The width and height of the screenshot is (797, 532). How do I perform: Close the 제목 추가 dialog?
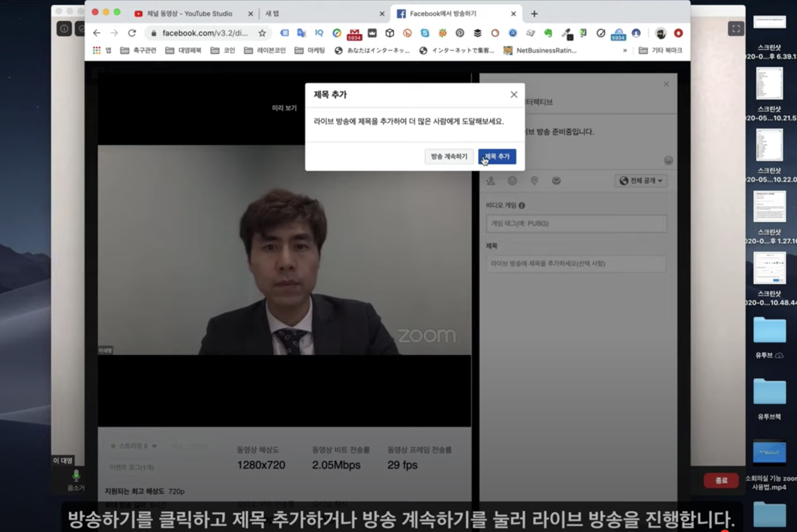(514, 94)
